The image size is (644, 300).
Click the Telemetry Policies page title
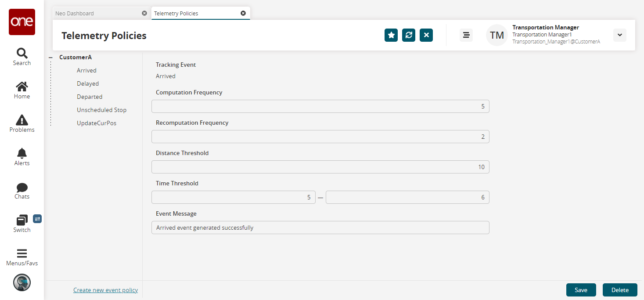pos(104,36)
